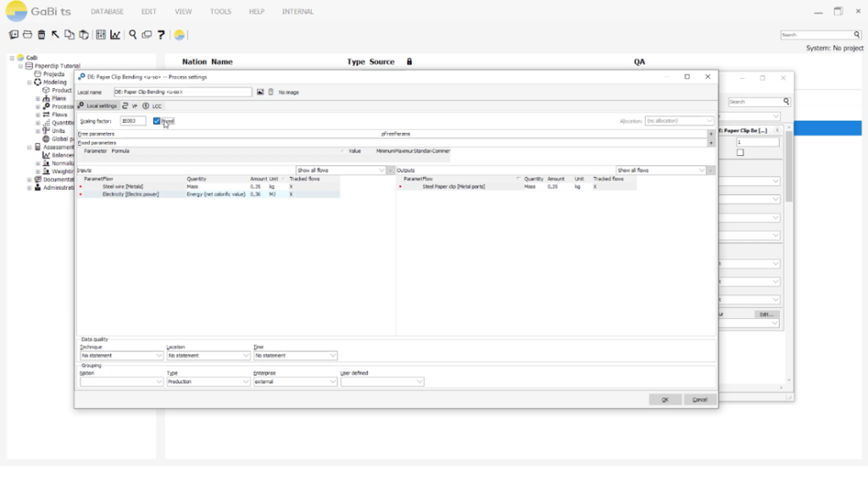The image size is (868, 485).
Task: Open the User defined grouping dropdown
Action: click(x=382, y=382)
